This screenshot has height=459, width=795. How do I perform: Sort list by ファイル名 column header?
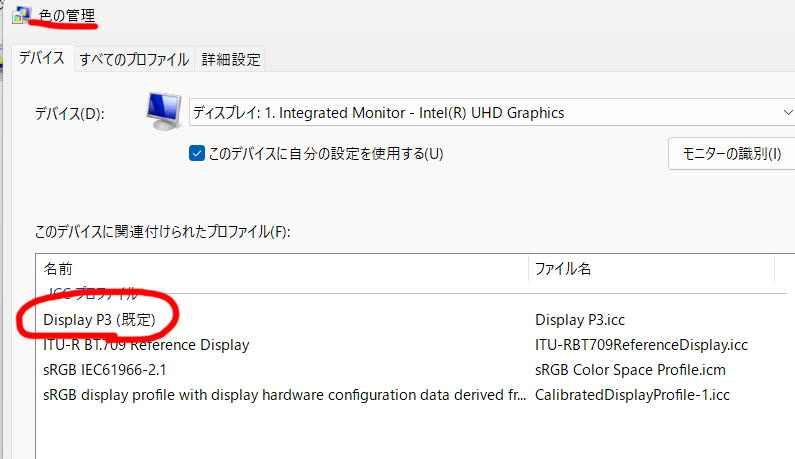coord(652,268)
